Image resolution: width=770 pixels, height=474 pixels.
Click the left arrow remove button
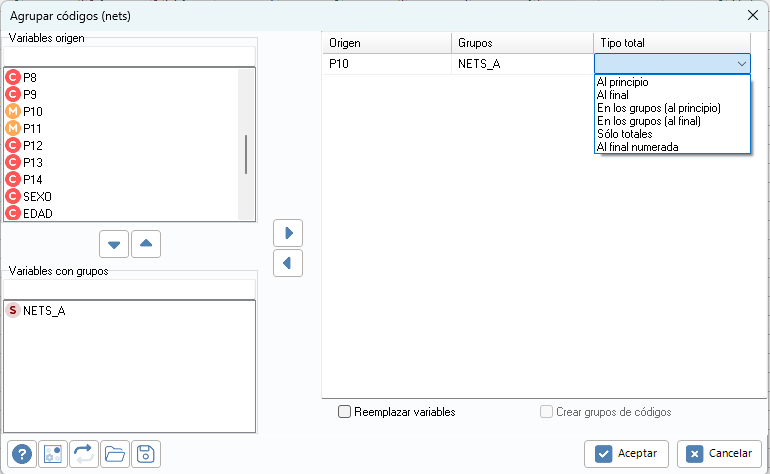288,263
